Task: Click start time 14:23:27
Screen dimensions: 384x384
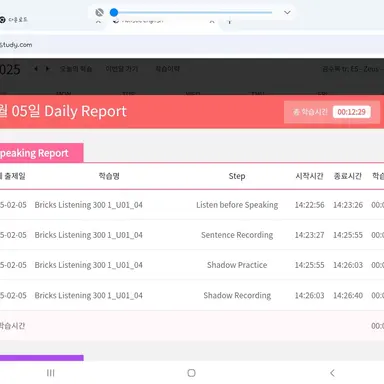Action: tap(309, 235)
